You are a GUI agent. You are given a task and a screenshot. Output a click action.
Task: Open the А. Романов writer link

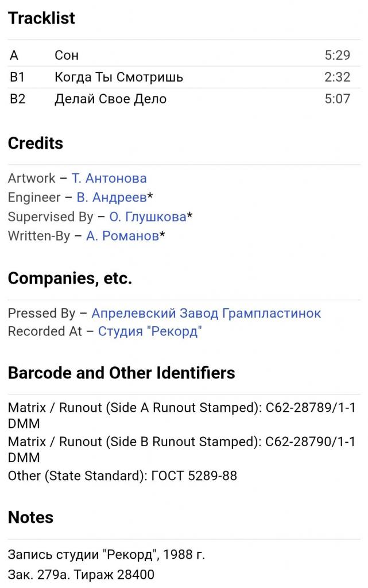122,236
